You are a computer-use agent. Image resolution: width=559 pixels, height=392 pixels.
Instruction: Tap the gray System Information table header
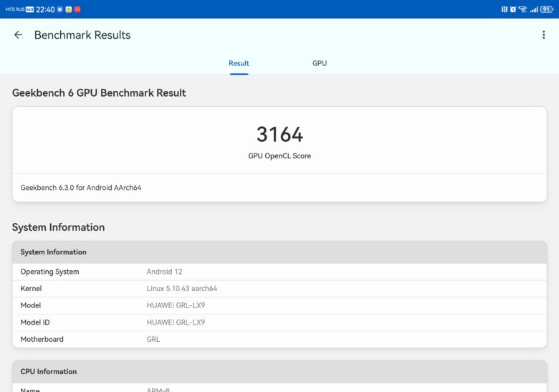click(279, 252)
